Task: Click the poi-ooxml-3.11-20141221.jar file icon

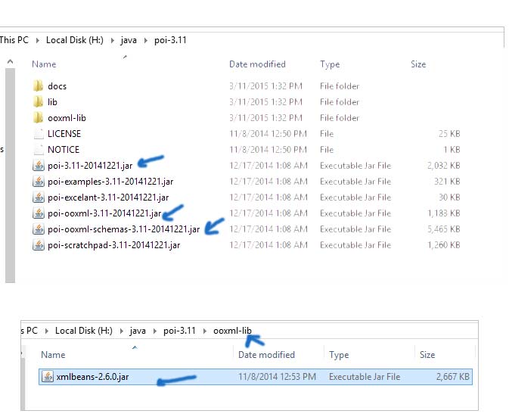Action: point(39,213)
